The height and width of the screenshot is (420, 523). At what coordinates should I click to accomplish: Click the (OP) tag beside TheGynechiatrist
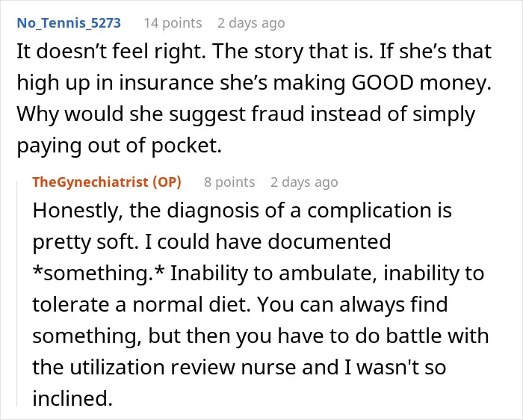point(167,182)
